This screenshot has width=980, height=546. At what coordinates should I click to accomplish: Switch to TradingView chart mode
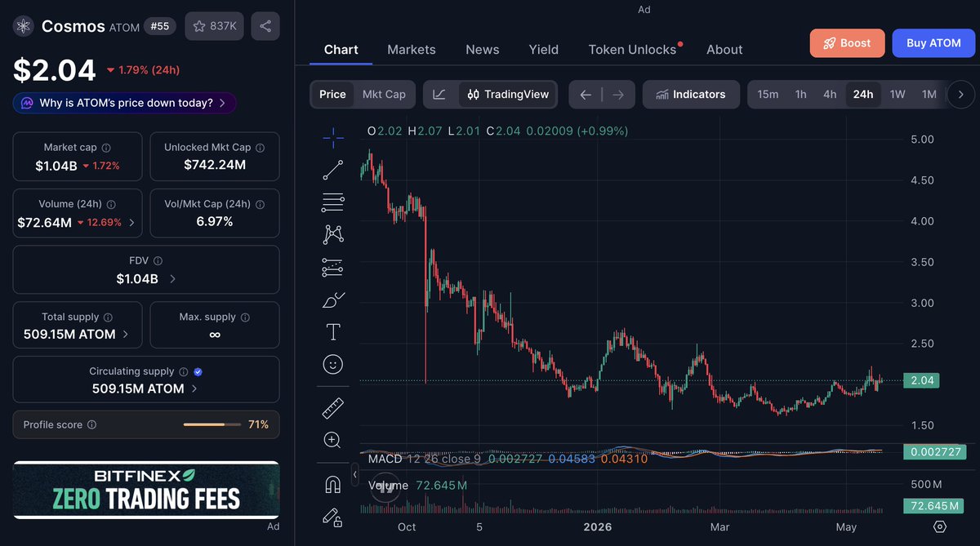508,95
